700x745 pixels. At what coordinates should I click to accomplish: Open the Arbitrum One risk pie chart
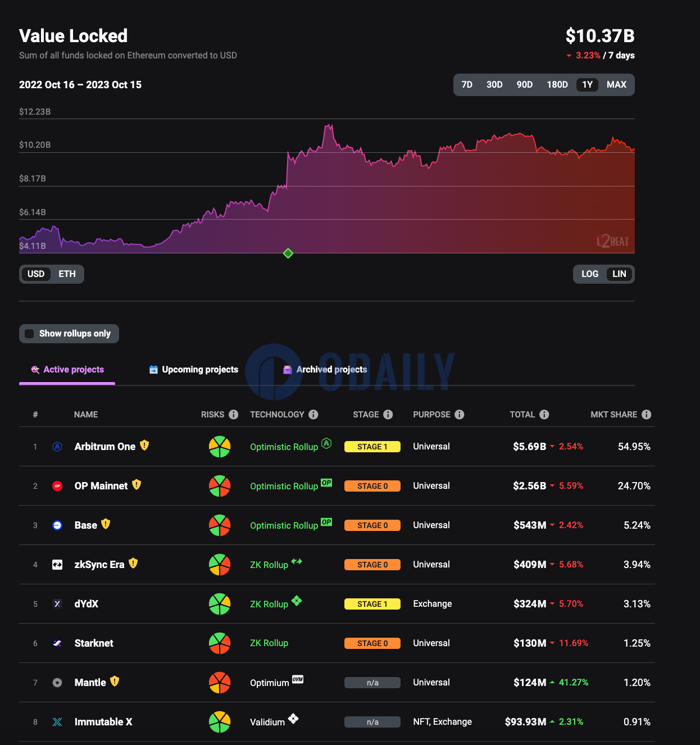point(220,447)
